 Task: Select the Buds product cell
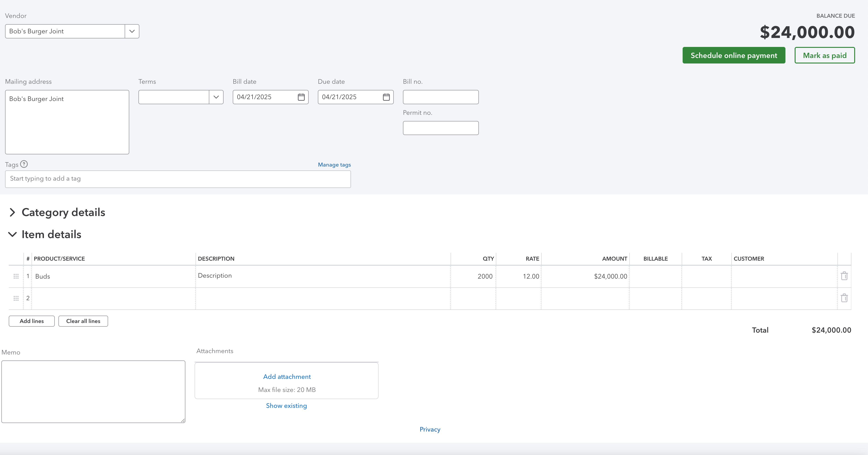coord(114,276)
